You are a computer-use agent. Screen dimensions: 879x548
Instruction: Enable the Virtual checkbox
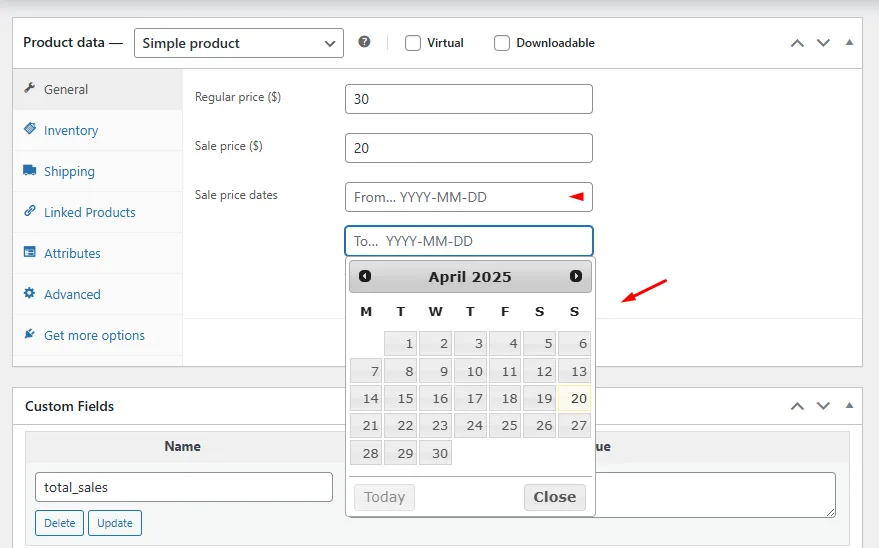pos(412,43)
